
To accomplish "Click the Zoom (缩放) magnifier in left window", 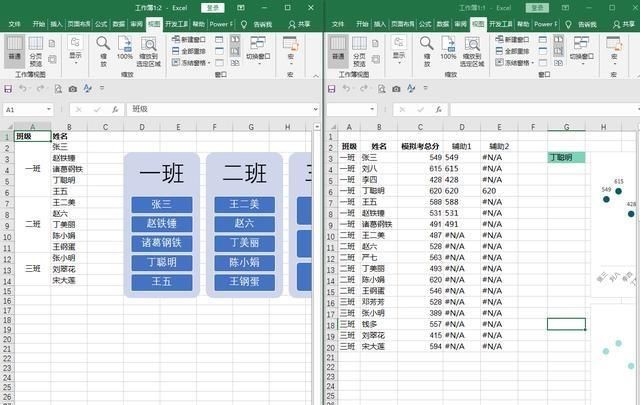I will point(103,51).
